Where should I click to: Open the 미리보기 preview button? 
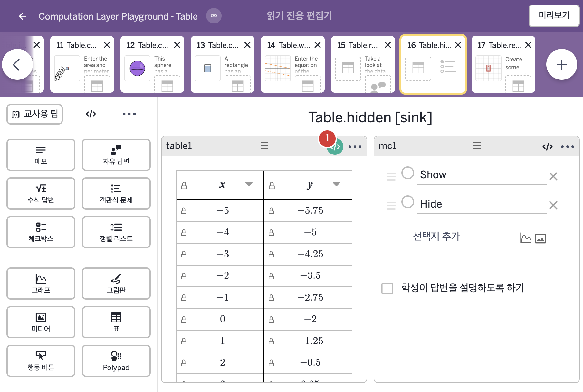click(x=554, y=15)
